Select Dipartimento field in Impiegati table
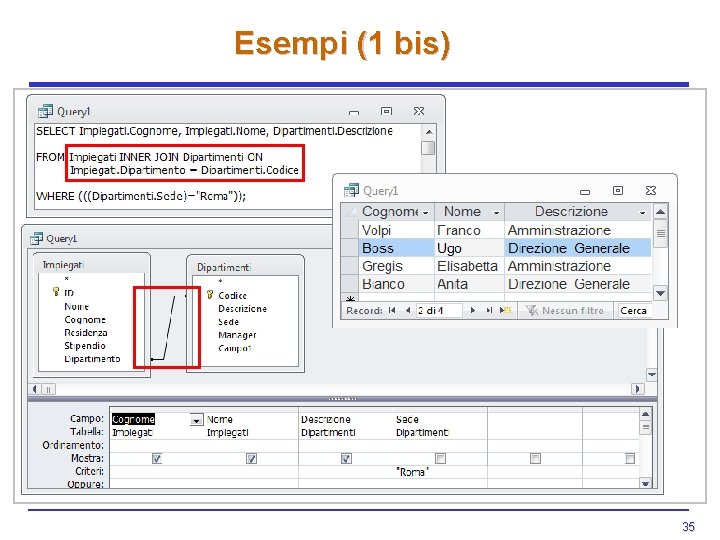The width and height of the screenshot is (720, 540). pyautogui.click(x=92, y=359)
